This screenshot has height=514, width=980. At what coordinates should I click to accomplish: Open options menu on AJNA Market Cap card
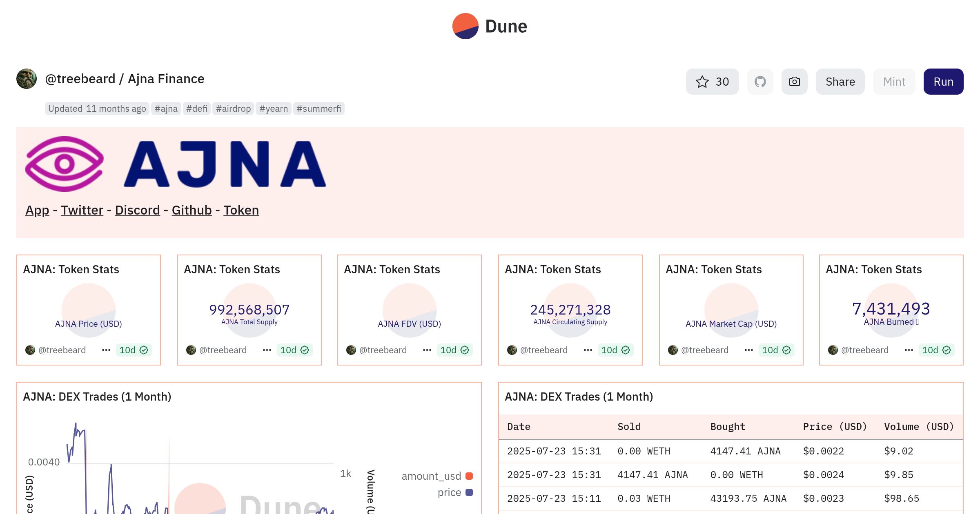749,350
